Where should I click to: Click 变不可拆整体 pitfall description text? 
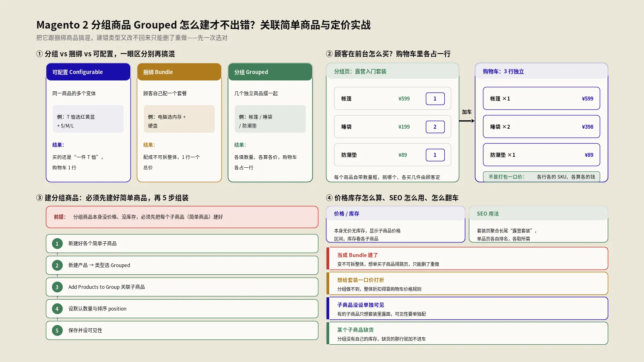tap(388, 264)
